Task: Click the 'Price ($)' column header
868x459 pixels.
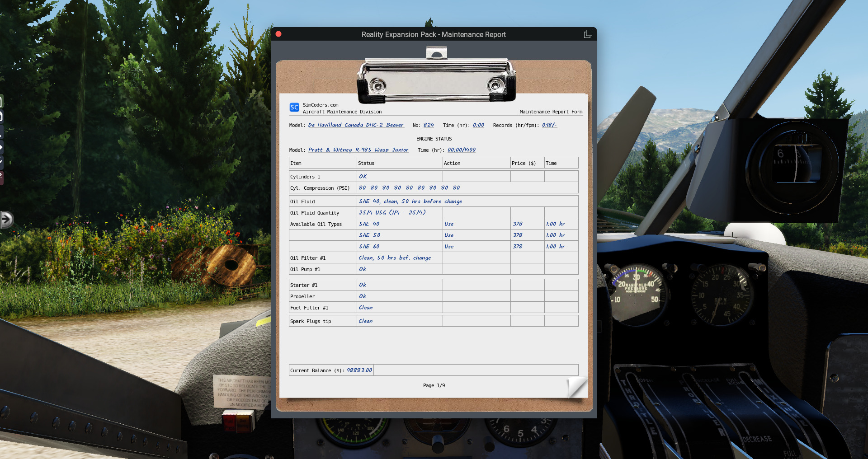Action: [524, 163]
